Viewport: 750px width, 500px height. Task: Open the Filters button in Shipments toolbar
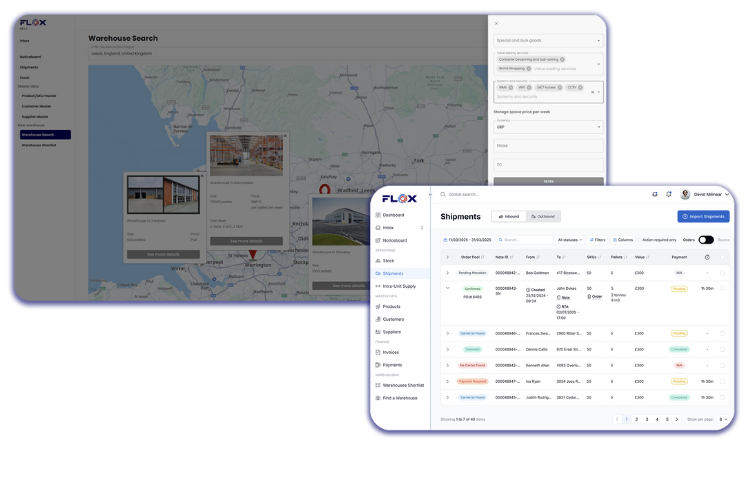pyautogui.click(x=597, y=240)
